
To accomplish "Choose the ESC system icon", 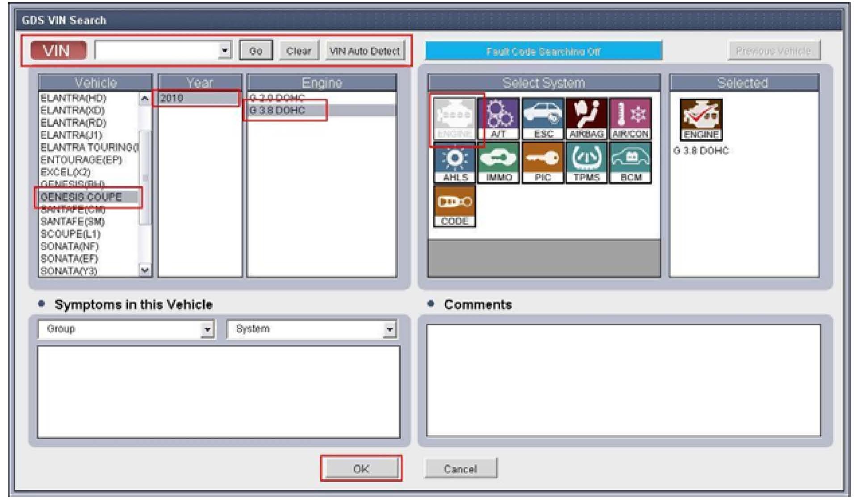I will click(x=542, y=118).
